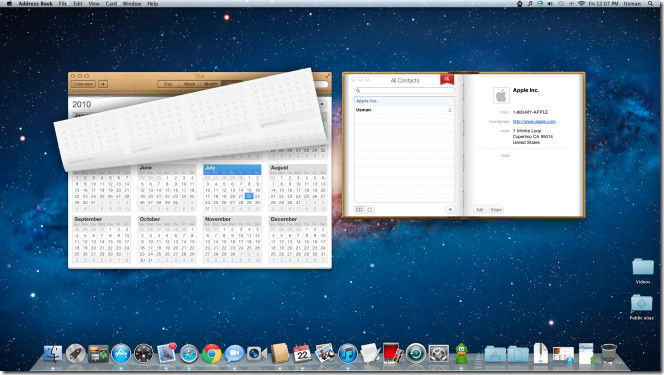Open iTunes from the Dock
Image resolution: width=664 pixels, height=375 pixels.
(348, 353)
